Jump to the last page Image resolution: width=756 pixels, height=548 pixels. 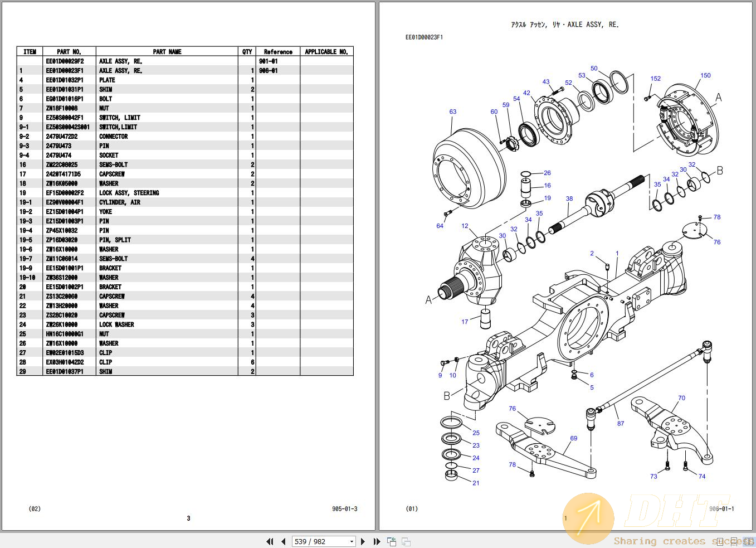coord(377,541)
